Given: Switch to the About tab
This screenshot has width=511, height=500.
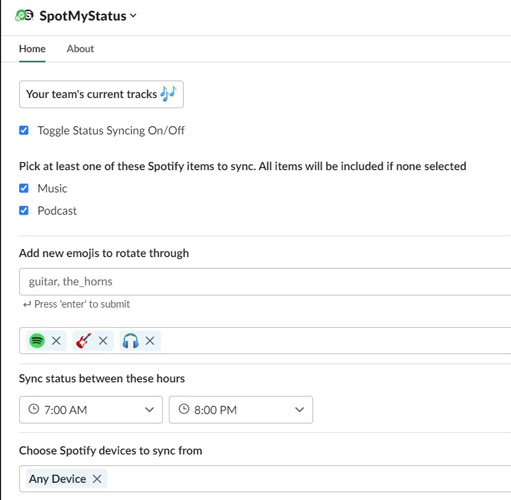Looking at the screenshot, I should tap(80, 49).
